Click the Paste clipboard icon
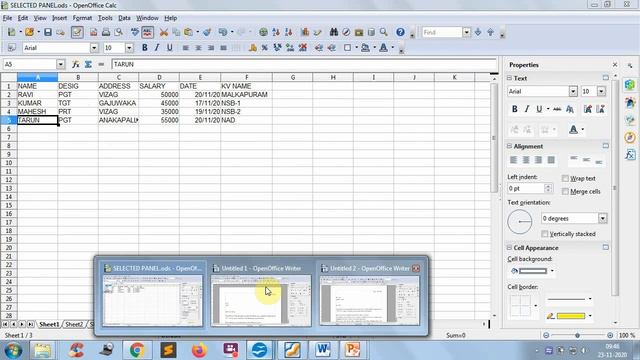Image resolution: width=640 pixels, height=360 pixels. click(x=189, y=32)
